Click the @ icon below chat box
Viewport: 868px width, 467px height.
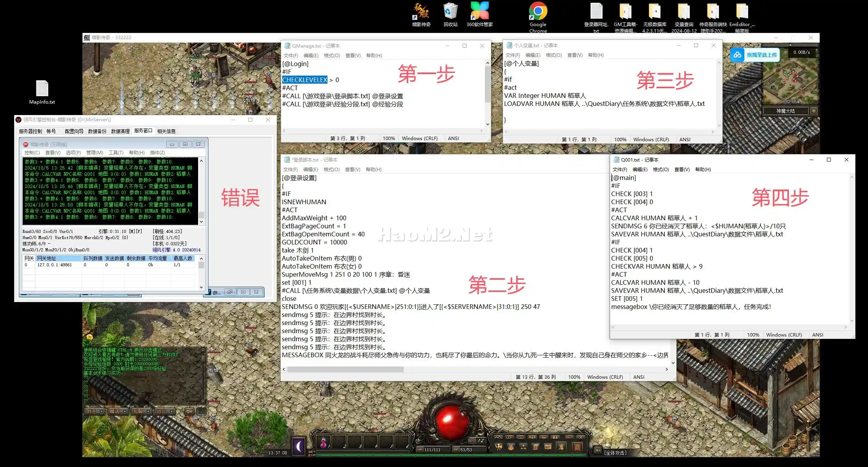click(x=202, y=411)
